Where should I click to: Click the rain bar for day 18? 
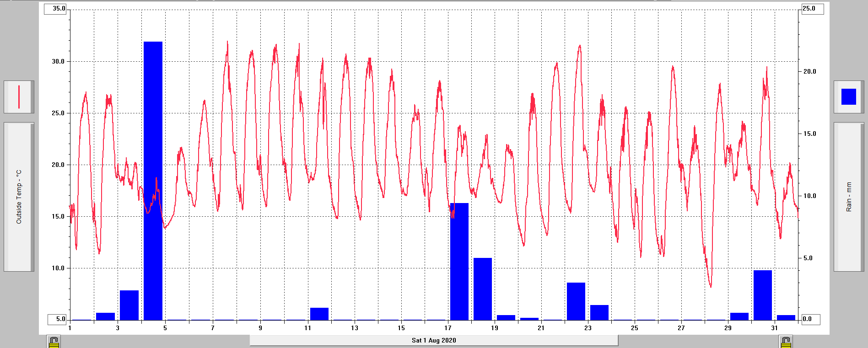coord(482,289)
